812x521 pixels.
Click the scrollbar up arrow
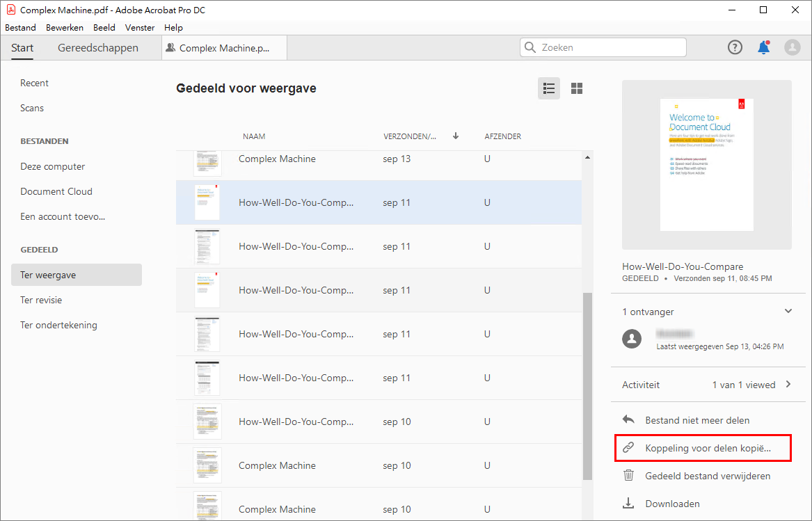point(587,157)
